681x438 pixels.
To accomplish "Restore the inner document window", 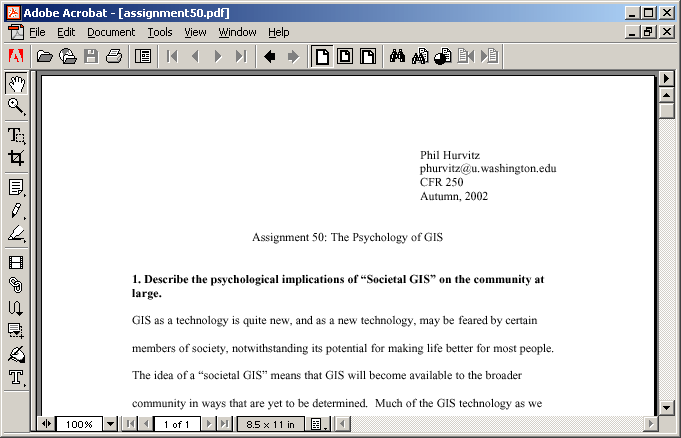I will pos(648,32).
